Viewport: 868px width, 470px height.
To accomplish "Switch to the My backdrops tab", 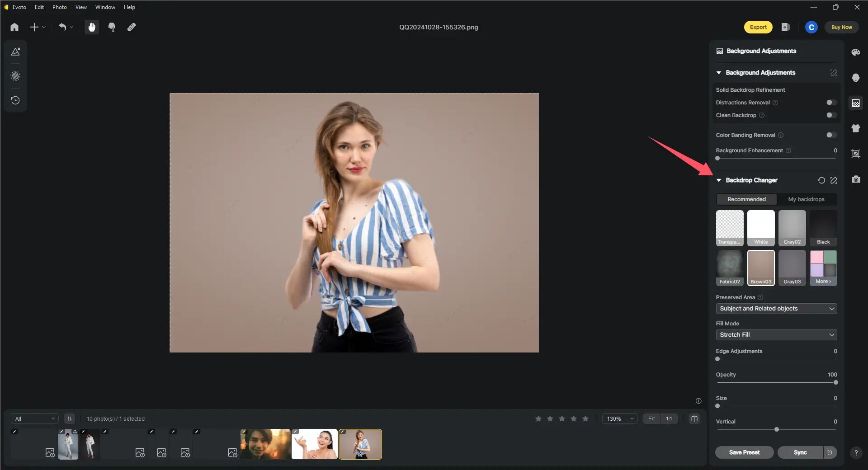I will pyautogui.click(x=807, y=199).
